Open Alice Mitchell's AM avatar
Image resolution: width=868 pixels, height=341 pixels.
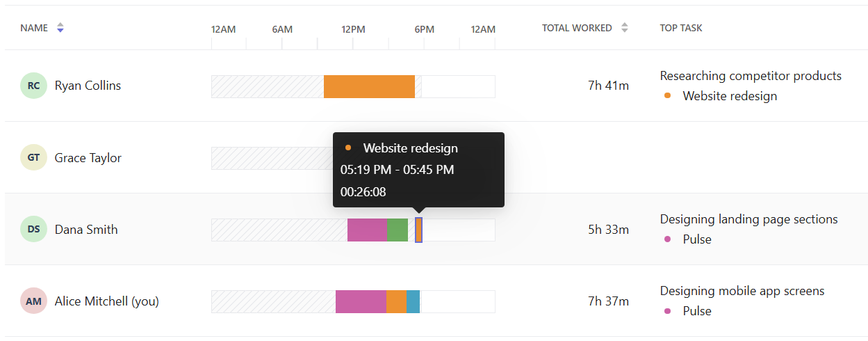pos(33,301)
